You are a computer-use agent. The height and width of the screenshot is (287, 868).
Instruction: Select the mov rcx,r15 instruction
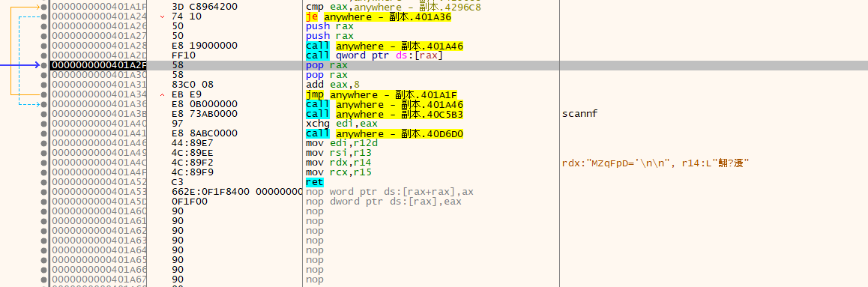point(338,172)
